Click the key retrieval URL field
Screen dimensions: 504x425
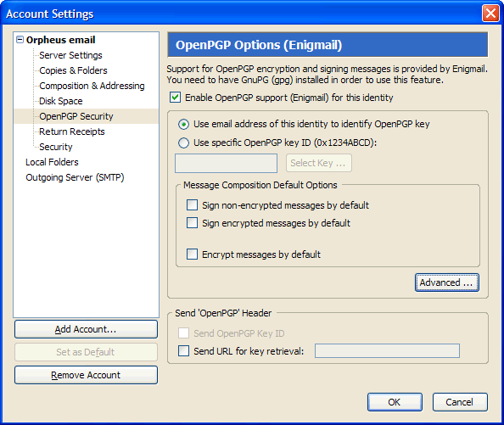[x=387, y=351]
